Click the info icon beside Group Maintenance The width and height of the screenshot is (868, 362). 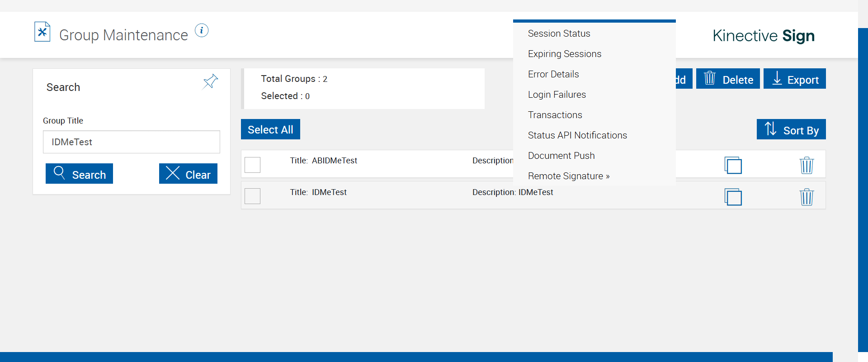click(x=202, y=31)
